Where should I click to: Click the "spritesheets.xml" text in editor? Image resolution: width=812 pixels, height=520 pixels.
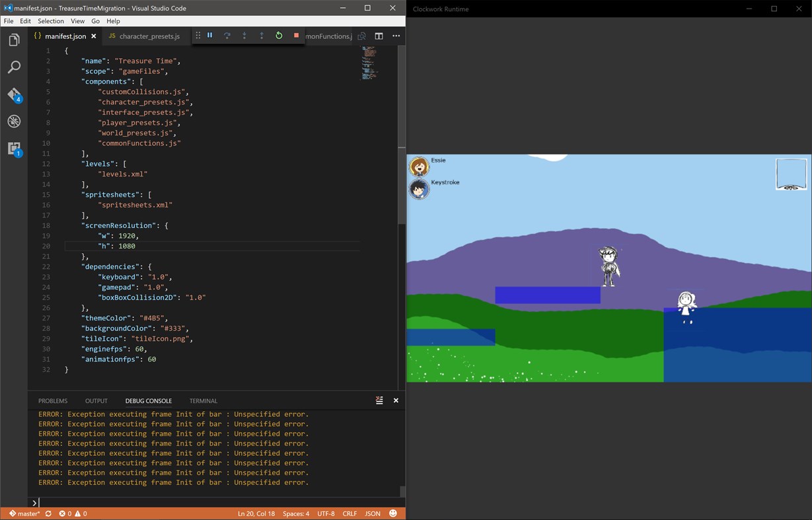tap(135, 205)
